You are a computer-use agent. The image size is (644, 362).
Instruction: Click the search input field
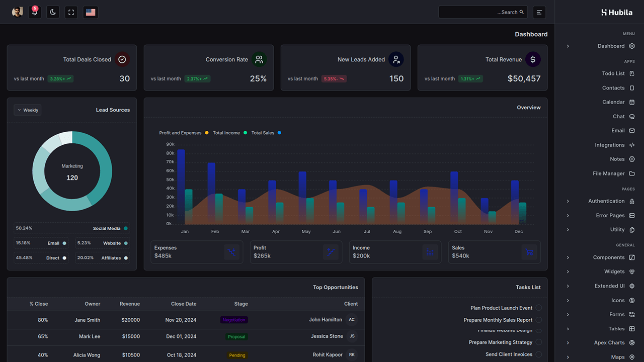click(x=483, y=12)
